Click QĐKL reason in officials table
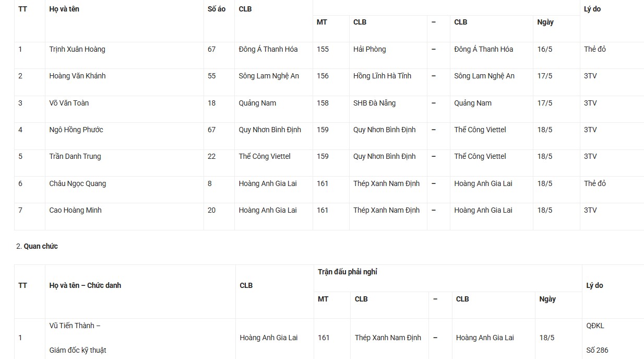The image size is (644, 359). [595, 326]
